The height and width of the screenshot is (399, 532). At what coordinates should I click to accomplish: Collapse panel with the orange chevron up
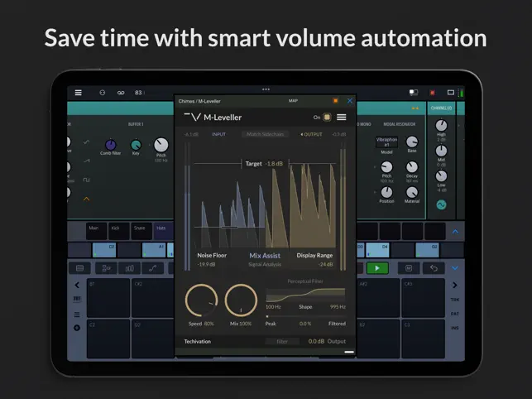(87, 199)
